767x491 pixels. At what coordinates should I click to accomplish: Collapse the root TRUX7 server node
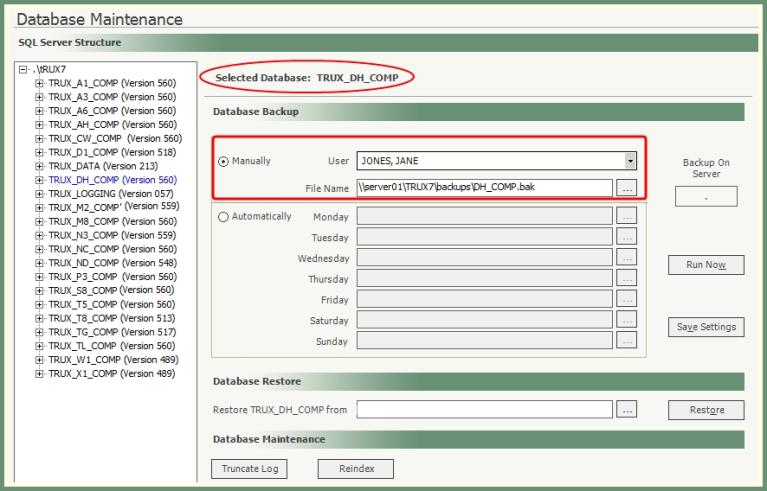pos(24,70)
